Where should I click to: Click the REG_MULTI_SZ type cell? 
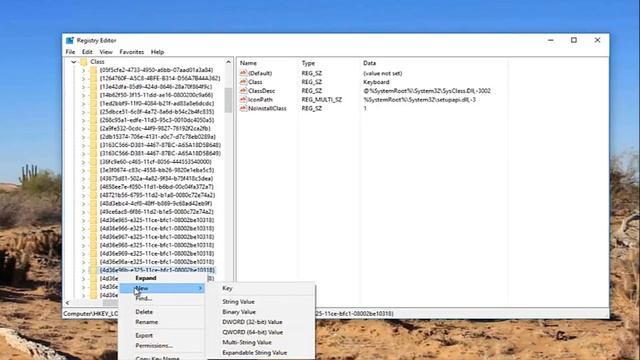(322, 100)
